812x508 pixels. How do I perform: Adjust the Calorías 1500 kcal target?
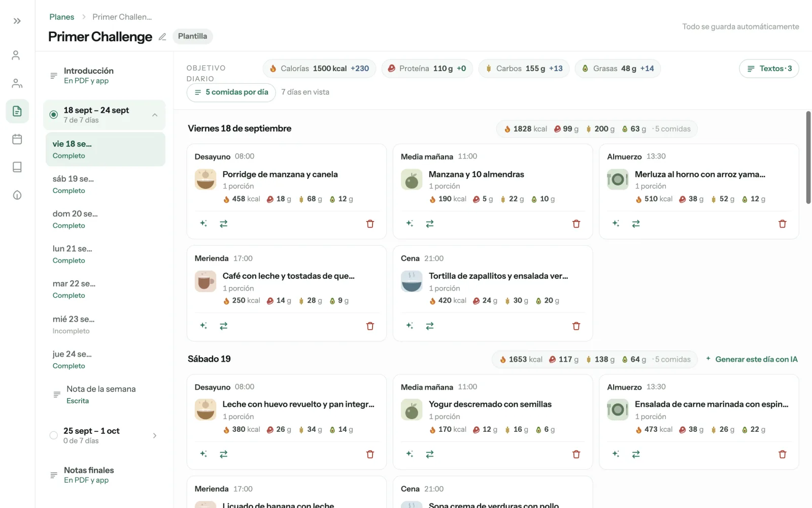(x=319, y=69)
